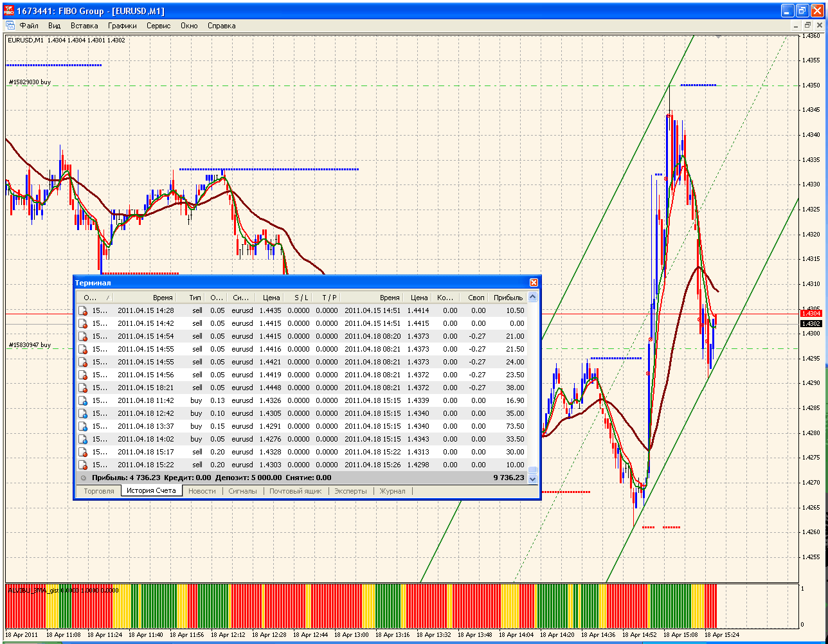
Task: Click the grey chart shift marker at top
Action: (718, 37)
